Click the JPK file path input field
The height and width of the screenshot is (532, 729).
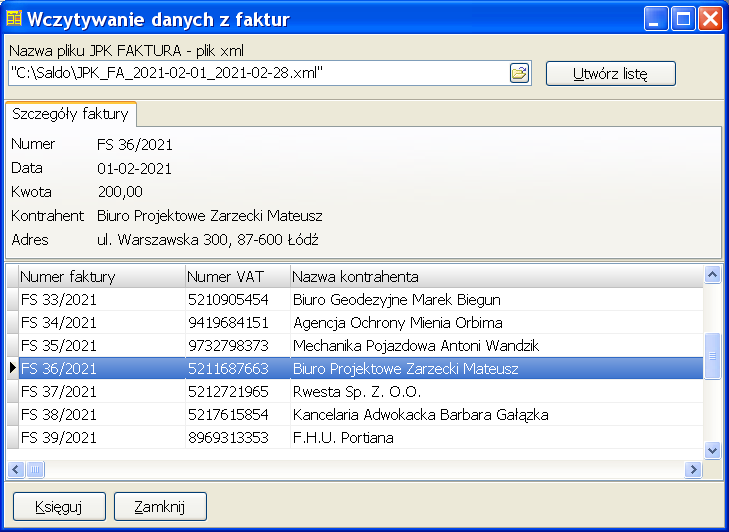point(258,73)
